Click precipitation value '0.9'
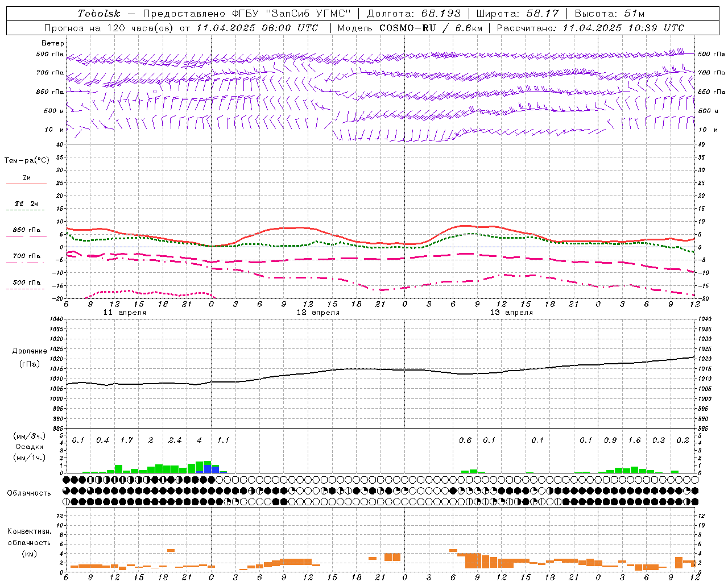Viewport: 728px width, 582px height. (610, 440)
